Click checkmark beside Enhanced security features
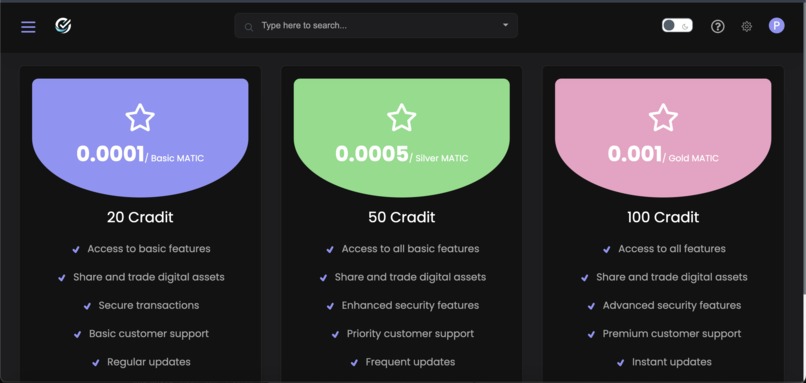 331,306
